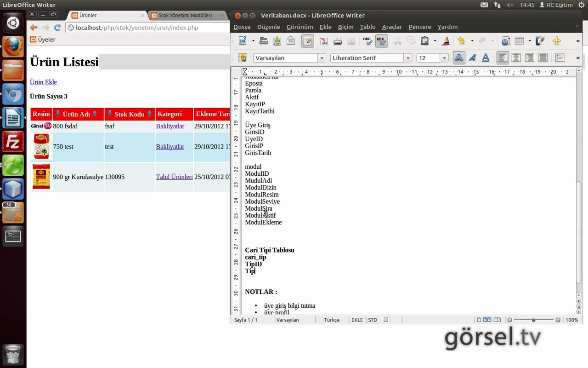Open the Ubuntu Dash home button
588x368 pixels.
13,23
